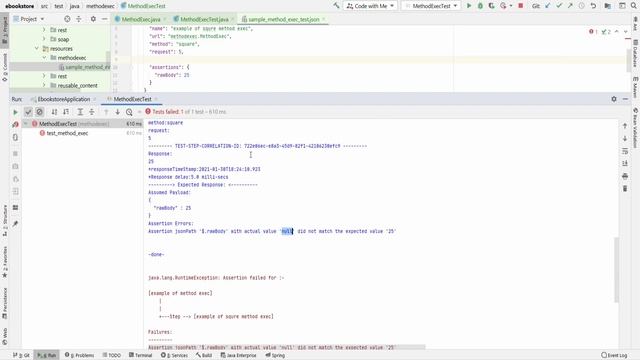The height and width of the screenshot is (360, 640).
Task: Sort tests by duration icon
Action: (x=66, y=112)
